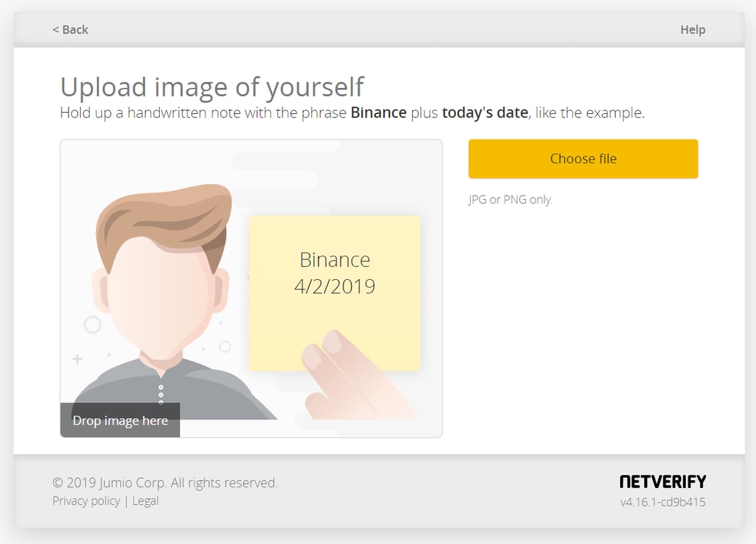756x544 pixels.
Task: Click the version number v4.16.1-cd9b415
Action: click(663, 502)
